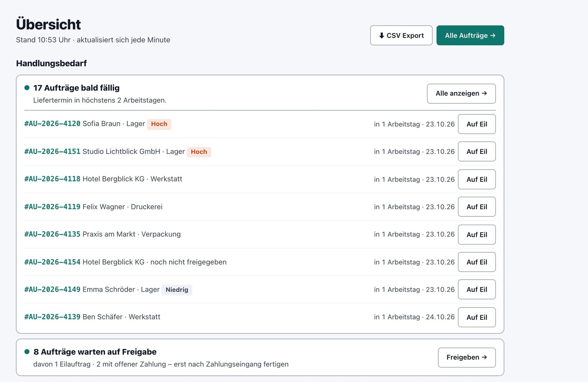This screenshot has width=588, height=382.
Task: Click 'davon 1 Eilauftrag' summary text
Action: pos(62,364)
